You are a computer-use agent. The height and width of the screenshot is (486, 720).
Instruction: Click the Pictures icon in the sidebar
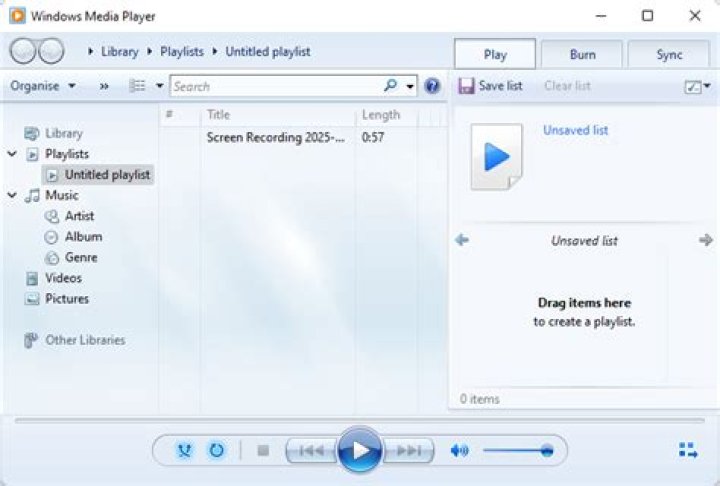pos(32,300)
